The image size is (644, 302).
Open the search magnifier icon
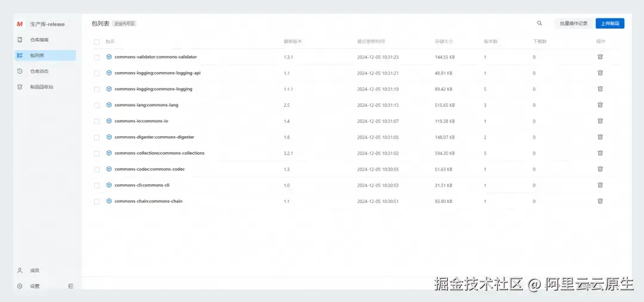(540, 23)
